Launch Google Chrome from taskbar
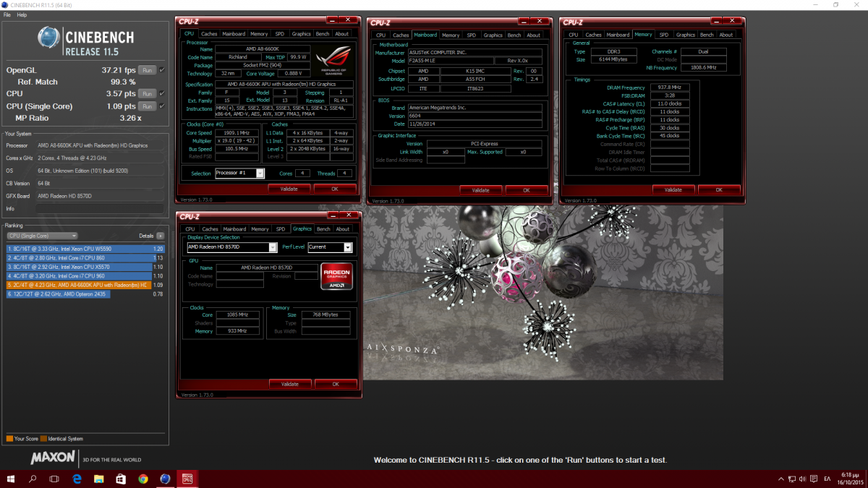Viewport: 868px width, 488px height. (x=143, y=479)
